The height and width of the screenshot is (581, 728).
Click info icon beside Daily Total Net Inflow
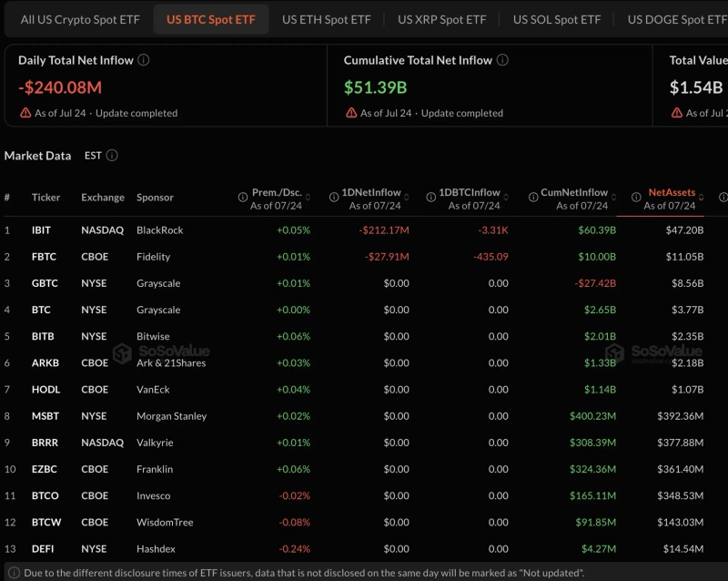tap(144, 60)
